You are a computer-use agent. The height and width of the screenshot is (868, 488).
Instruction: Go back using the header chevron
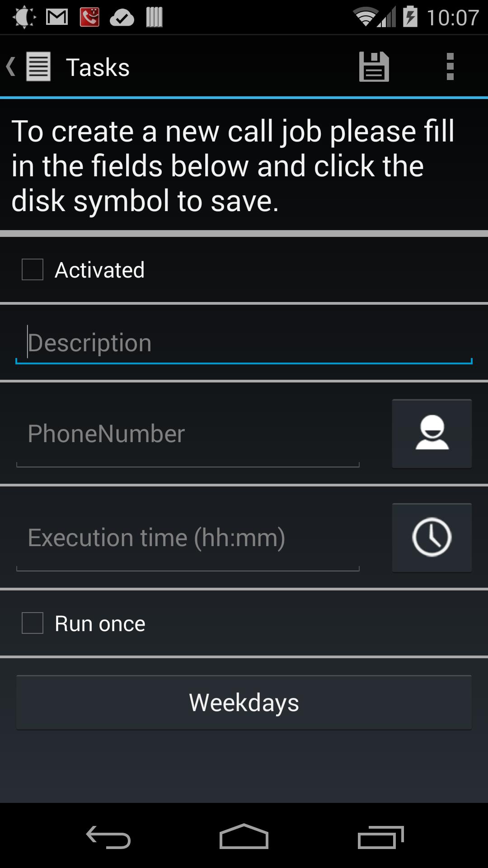pyautogui.click(x=11, y=67)
